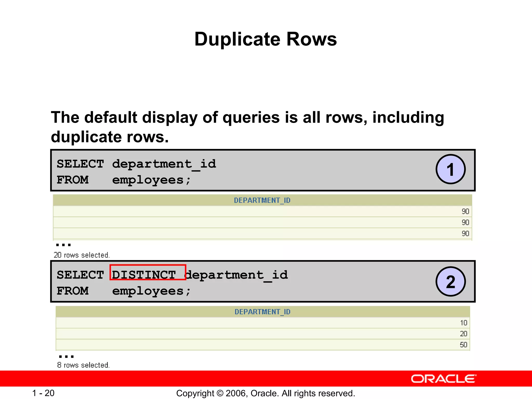Click the row with value 10

point(463,323)
